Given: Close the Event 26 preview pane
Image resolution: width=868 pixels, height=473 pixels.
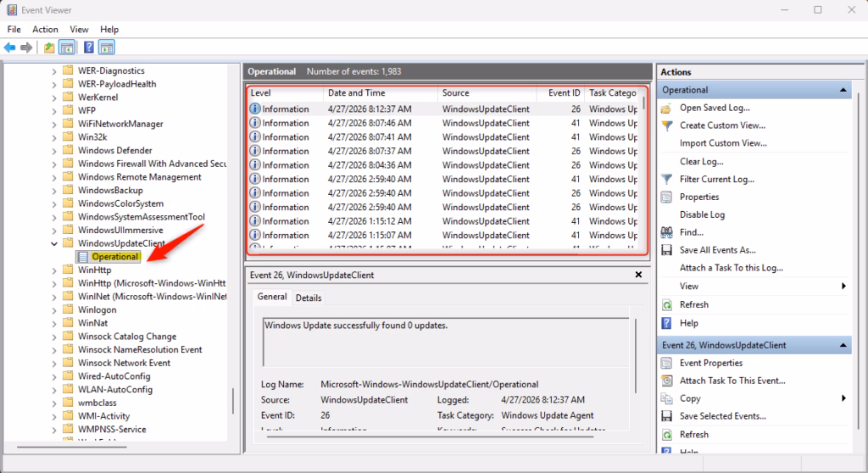Looking at the screenshot, I should coord(638,275).
